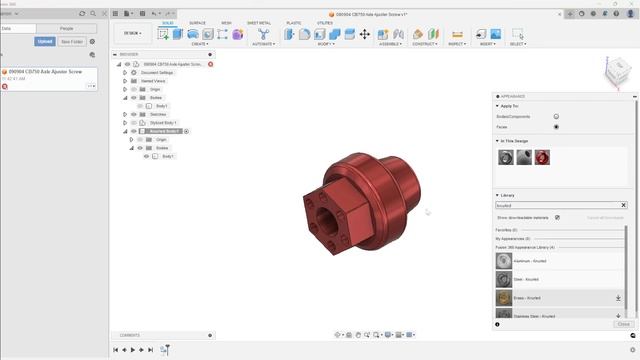Viewport: 640px width, 360px height.
Task: Download the Brass - Knurled appearance
Action: (x=618, y=298)
